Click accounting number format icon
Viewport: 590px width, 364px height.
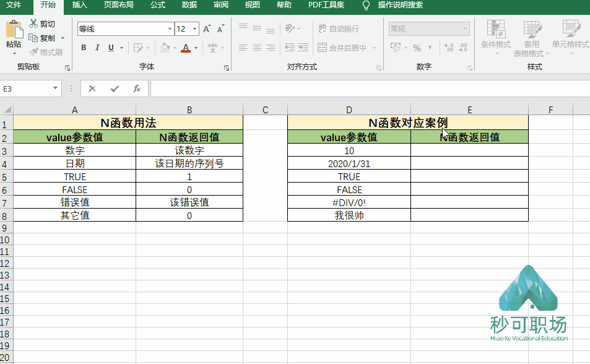pos(396,48)
